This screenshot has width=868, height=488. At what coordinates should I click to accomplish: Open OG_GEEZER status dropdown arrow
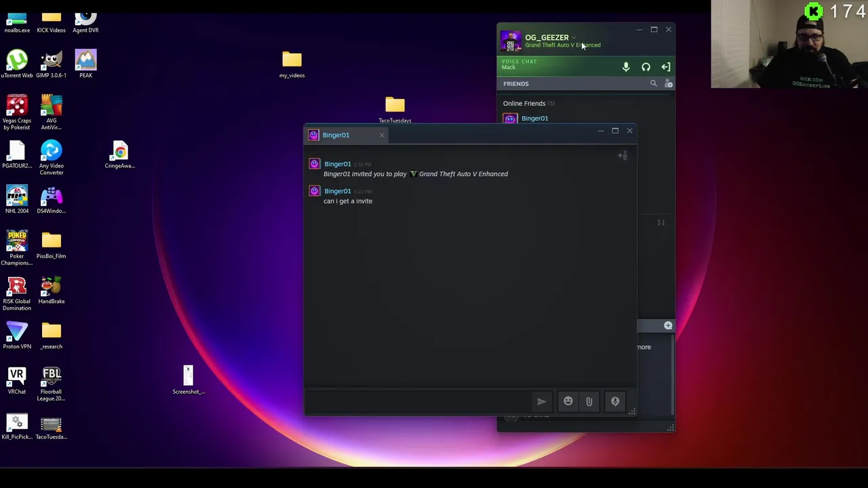[x=574, y=38]
